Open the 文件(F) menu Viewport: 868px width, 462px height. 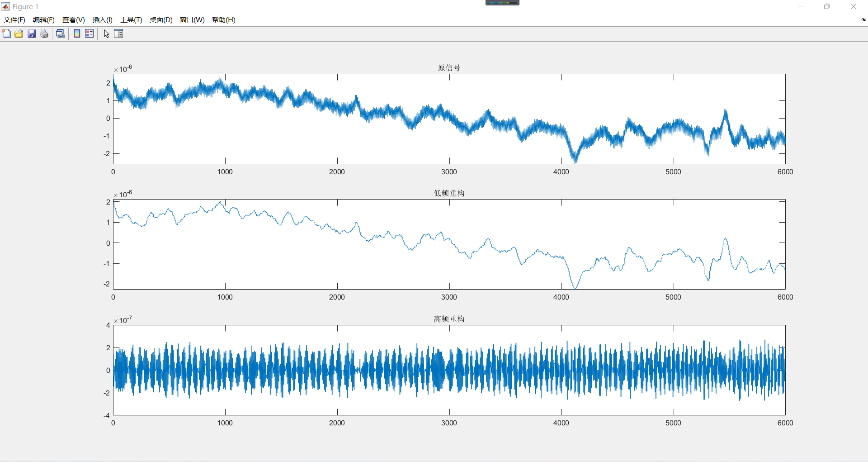click(14, 20)
